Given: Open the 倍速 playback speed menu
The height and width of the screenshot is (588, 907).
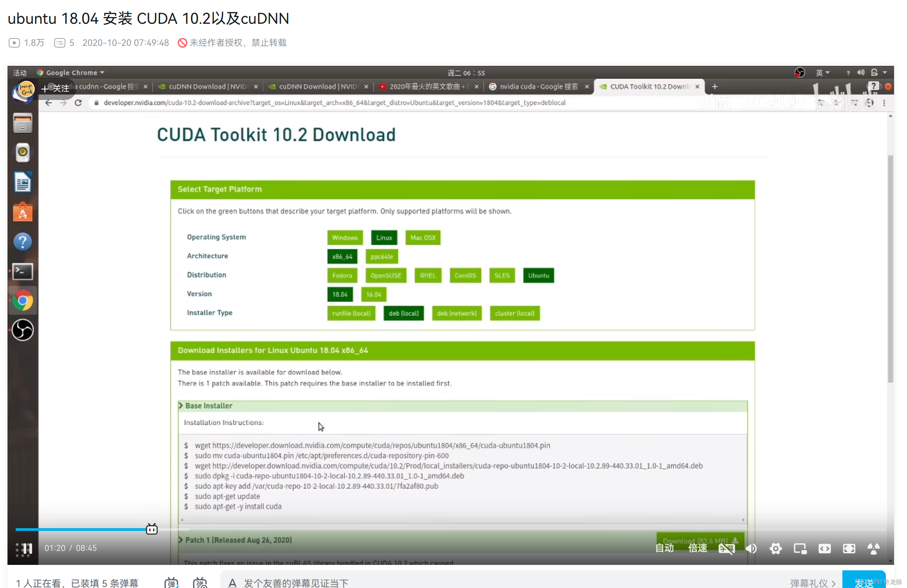Looking at the screenshot, I should tap(698, 548).
